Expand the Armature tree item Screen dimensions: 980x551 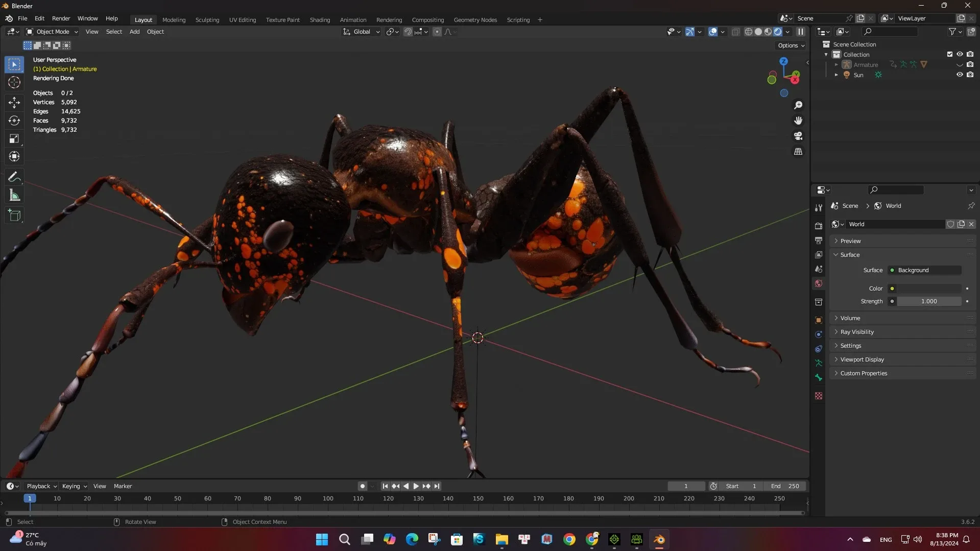click(836, 65)
